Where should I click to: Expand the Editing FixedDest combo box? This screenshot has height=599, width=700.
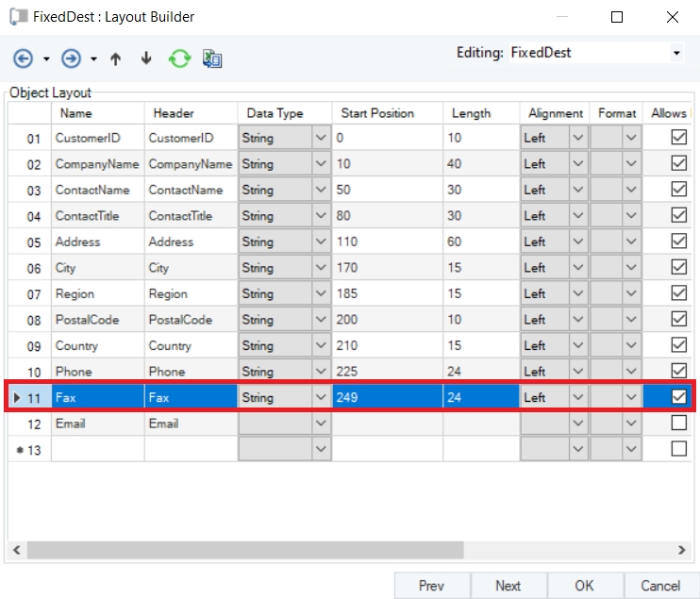[x=675, y=54]
